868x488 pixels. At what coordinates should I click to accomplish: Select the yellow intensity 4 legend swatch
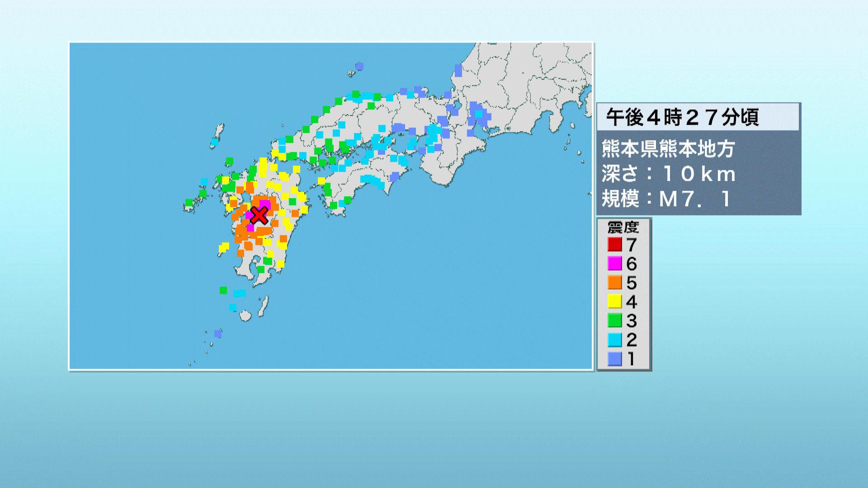615,301
